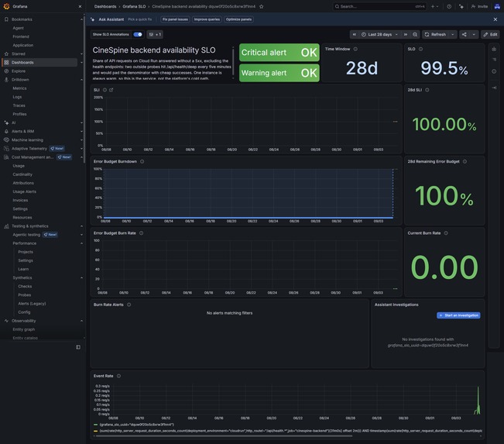Show info for Burn Rate Alerts panel
The width and height of the screenshot is (504, 444).
point(129,305)
